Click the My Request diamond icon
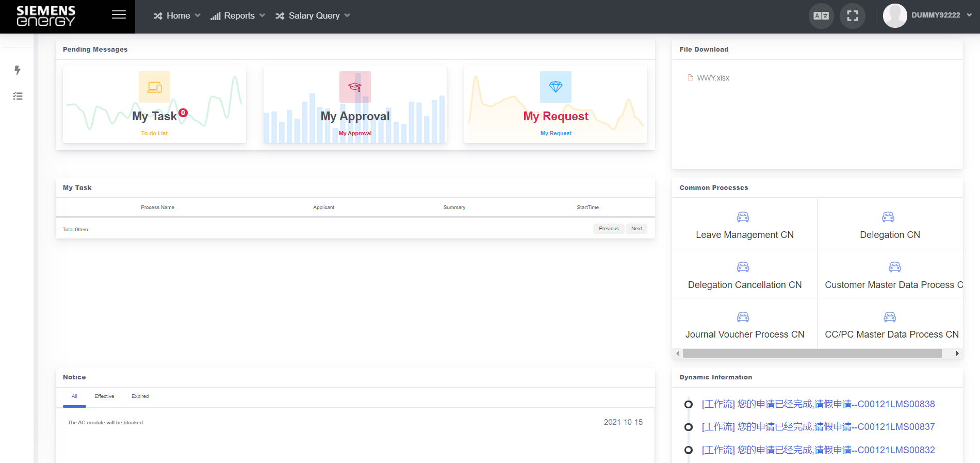The width and height of the screenshot is (980, 463). pyautogui.click(x=556, y=87)
